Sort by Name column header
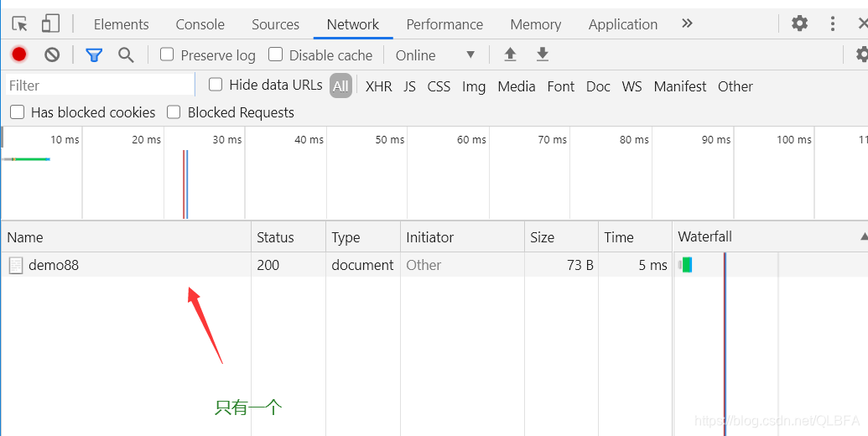Viewport: 868px width, 436px height. [x=126, y=236]
